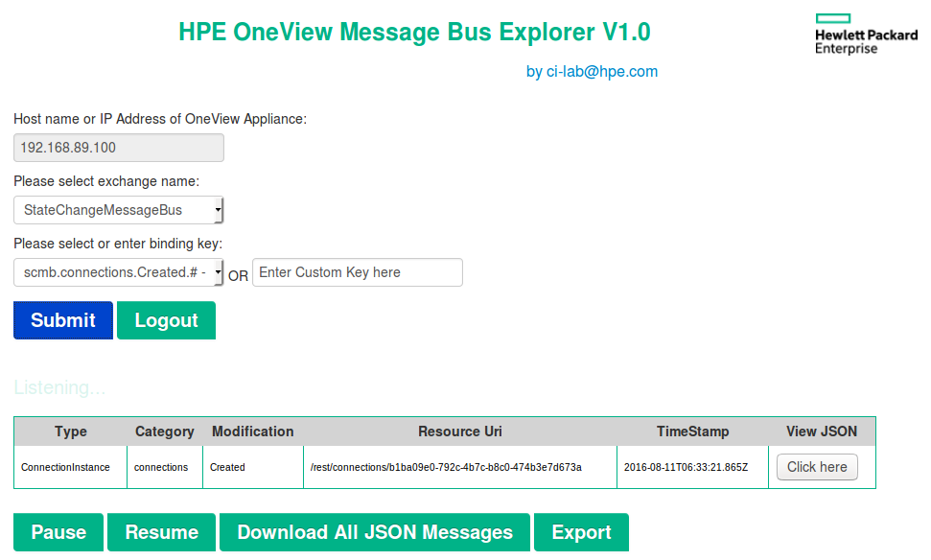The image size is (931, 560).
Task: Focus the OneView appliance IP address field
Action: point(119,148)
